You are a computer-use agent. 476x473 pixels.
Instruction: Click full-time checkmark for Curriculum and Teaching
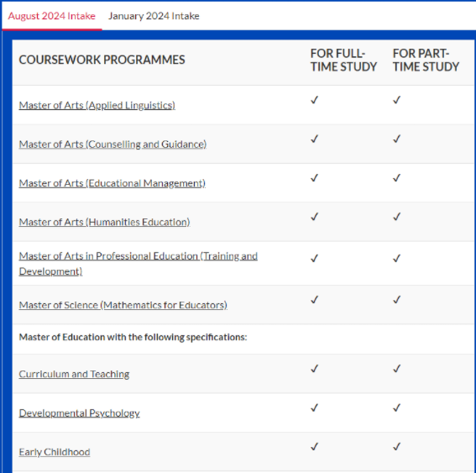tap(315, 369)
